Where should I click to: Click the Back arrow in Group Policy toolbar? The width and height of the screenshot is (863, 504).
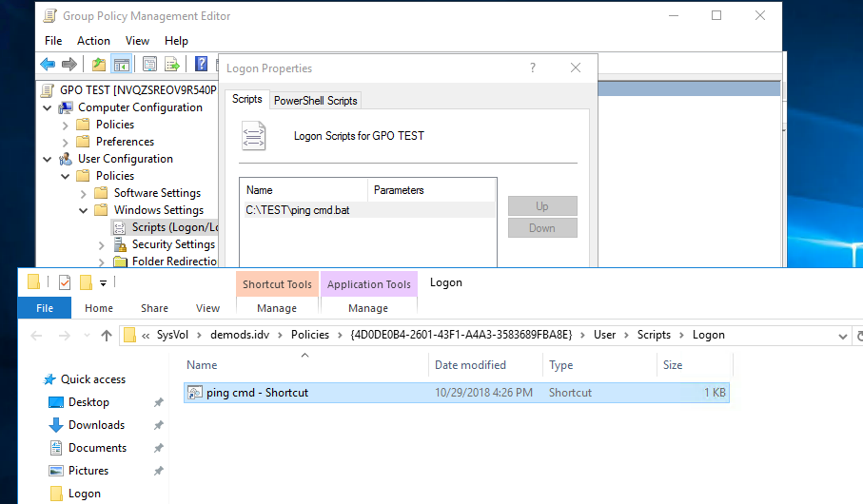pyautogui.click(x=48, y=65)
